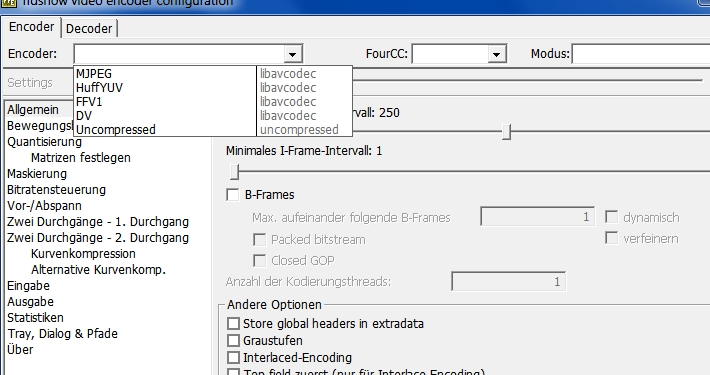The width and height of the screenshot is (710, 375).
Task: Click the Settings label above the list
Action: (x=30, y=83)
